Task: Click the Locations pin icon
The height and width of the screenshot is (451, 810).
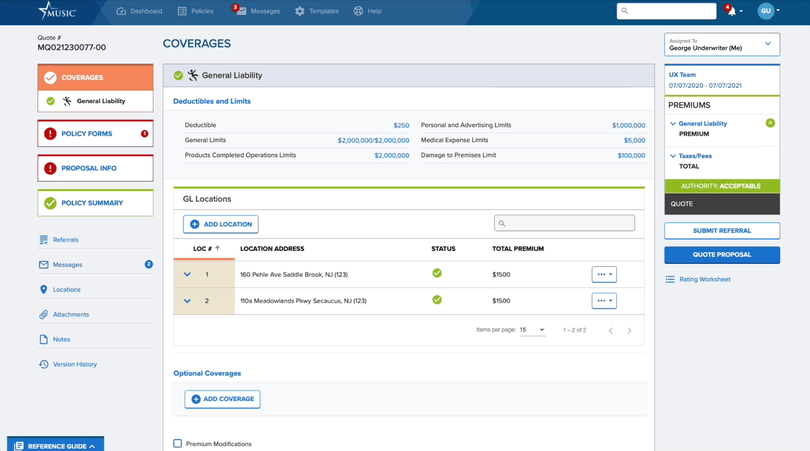Action: pos(43,290)
